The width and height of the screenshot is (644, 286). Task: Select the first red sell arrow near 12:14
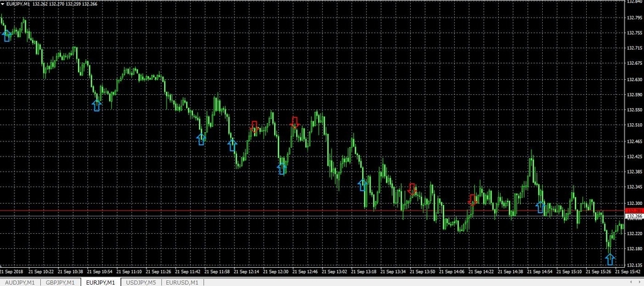(x=255, y=126)
